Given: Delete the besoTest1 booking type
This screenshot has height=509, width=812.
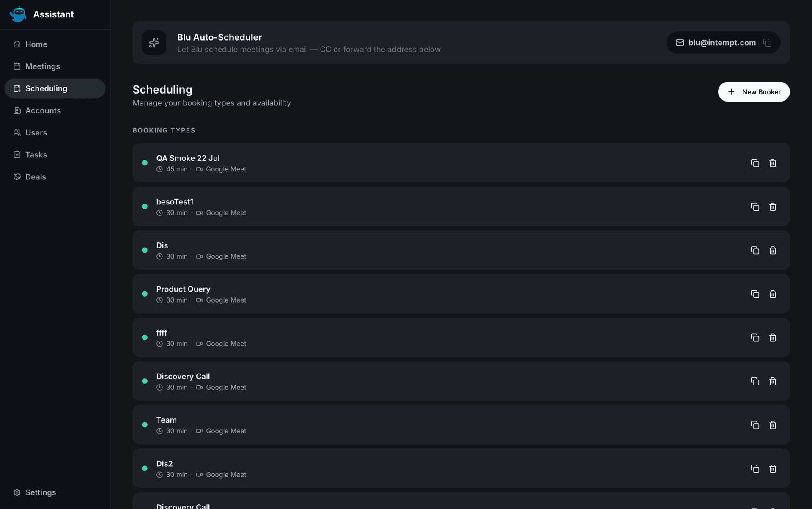Looking at the screenshot, I should (773, 206).
